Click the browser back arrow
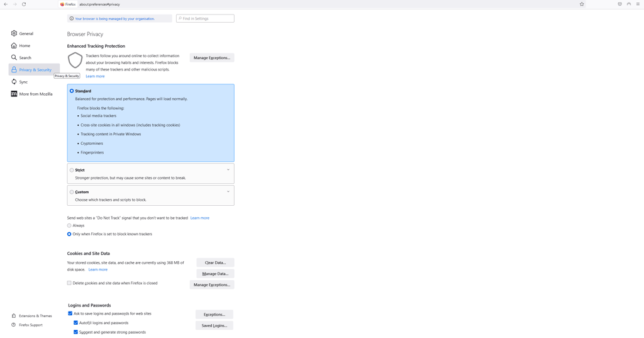Image resolution: width=644 pixels, height=338 pixels. pos(6,4)
